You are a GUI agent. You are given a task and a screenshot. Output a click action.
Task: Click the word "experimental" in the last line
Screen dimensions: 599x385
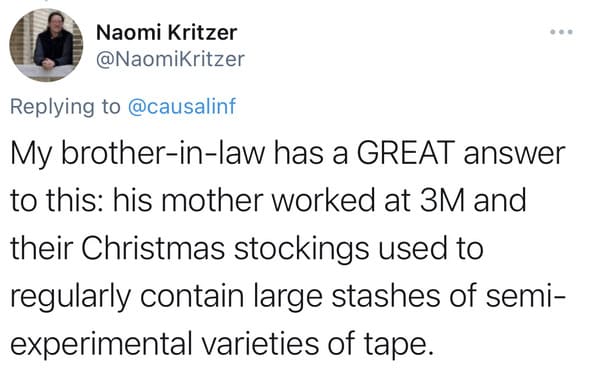tap(100, 345)
